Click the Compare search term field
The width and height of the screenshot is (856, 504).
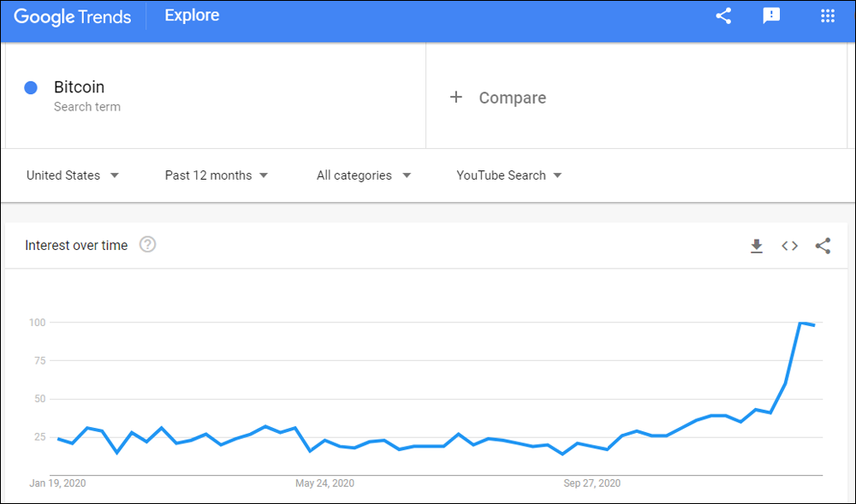point(636,97)
